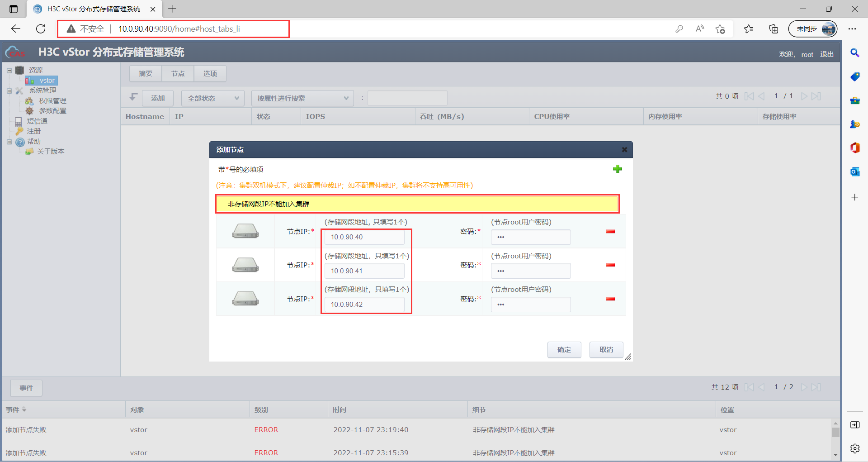Remove the 10.0.90.41 node row with its red minus
868x462 pixels.
(x=610, y=265)
